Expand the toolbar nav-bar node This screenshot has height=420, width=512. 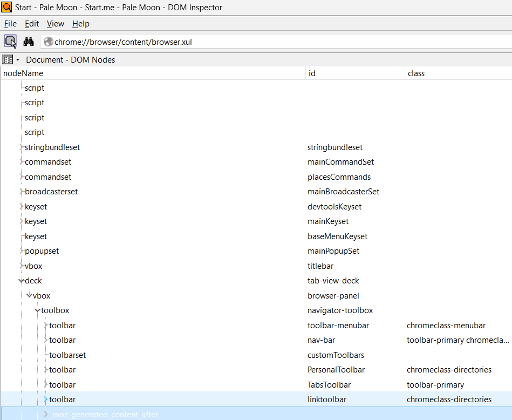(x=45, y=340)
